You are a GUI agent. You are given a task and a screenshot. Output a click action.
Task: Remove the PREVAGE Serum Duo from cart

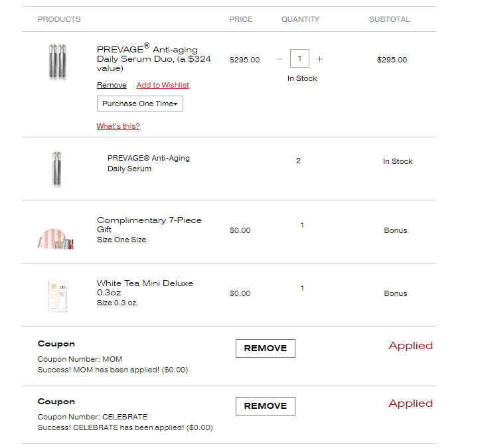pos(112,85)
